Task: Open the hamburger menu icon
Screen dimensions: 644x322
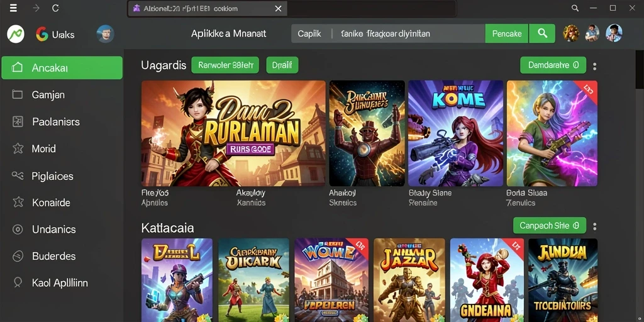Action: [14, 8]
